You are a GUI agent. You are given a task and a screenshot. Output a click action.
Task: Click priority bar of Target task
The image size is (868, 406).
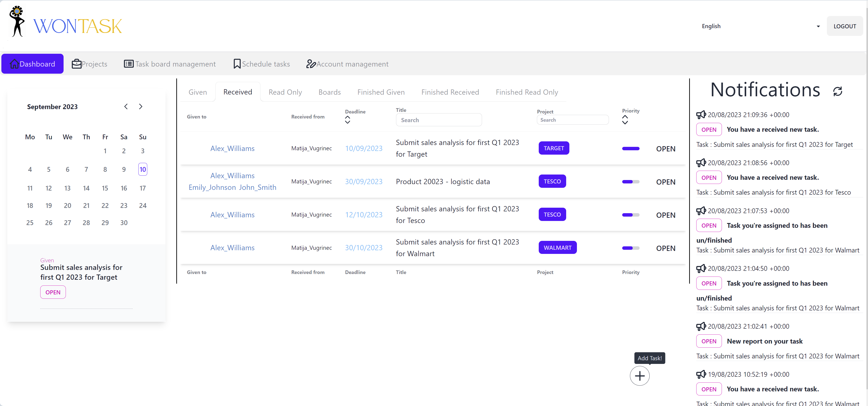click(x=630, y=149)
